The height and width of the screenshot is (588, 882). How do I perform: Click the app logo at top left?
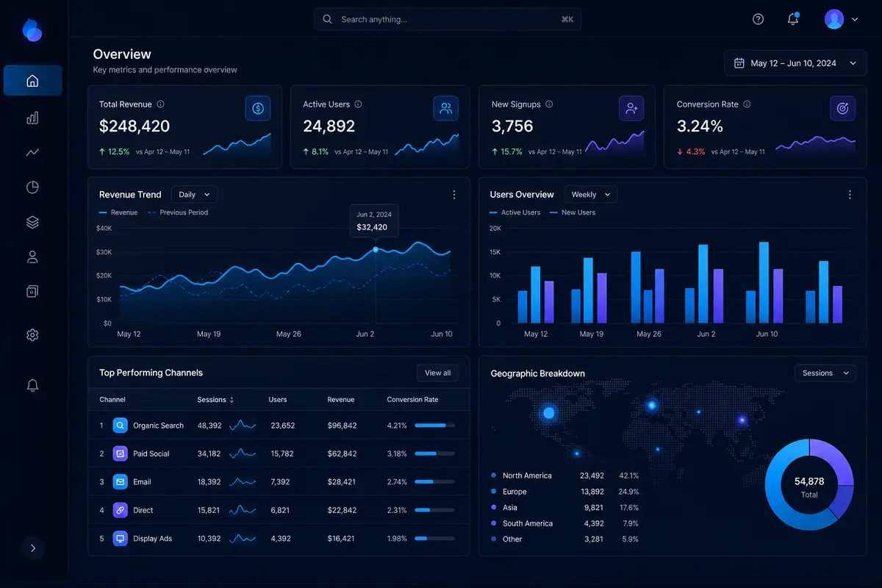32,30
